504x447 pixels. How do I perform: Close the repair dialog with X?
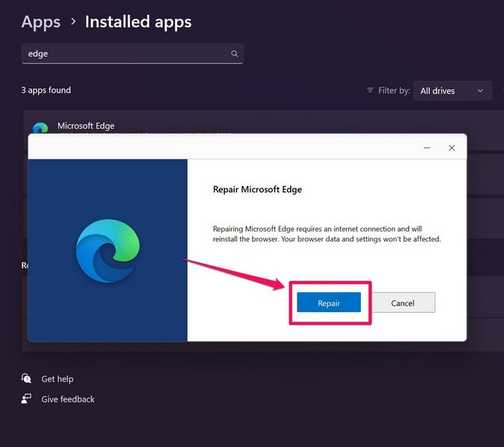pos(451,148)
